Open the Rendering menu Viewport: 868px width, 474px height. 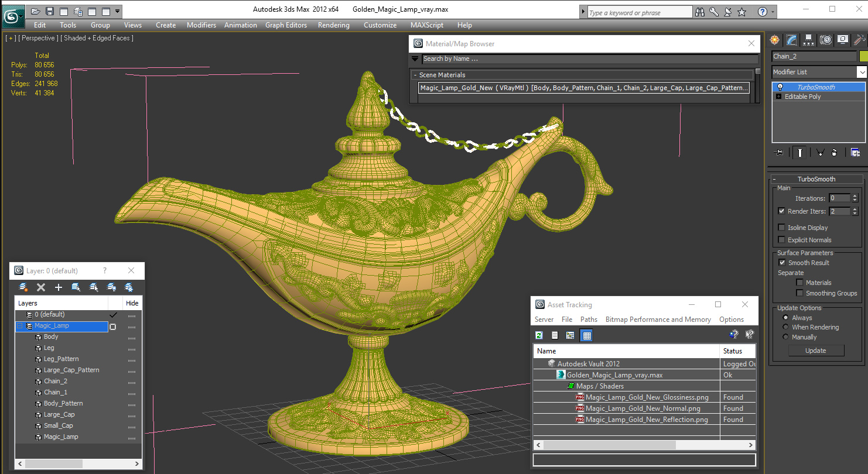(x=333, y=25)
